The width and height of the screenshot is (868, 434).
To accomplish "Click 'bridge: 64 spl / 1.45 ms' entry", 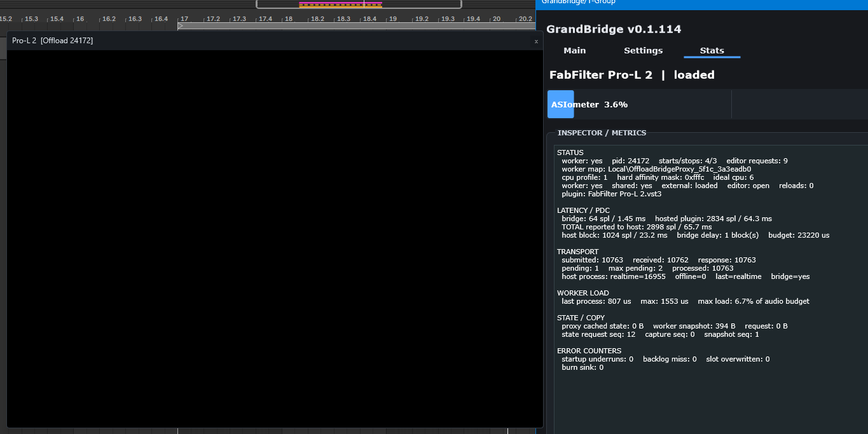I will (603, 219).
